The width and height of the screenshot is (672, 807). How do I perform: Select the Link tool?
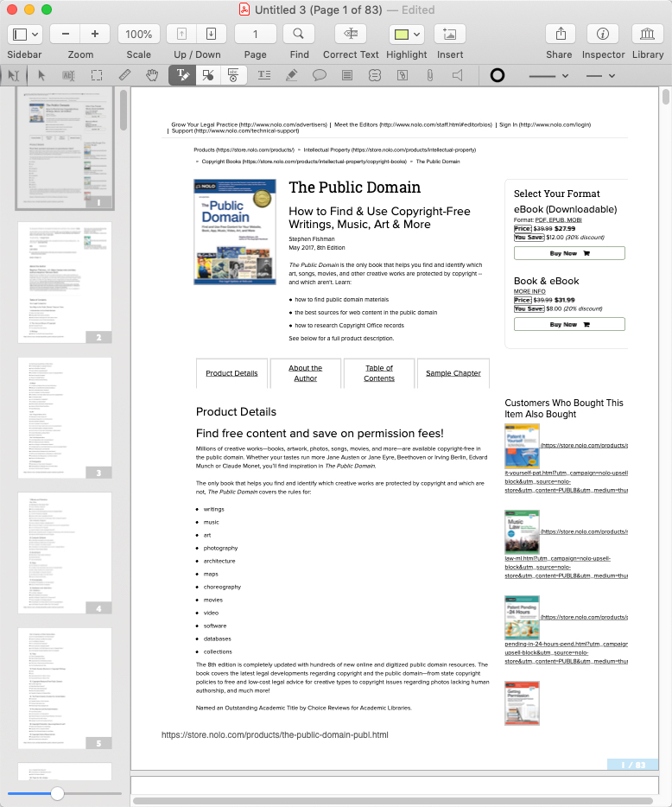pos(403,76)
